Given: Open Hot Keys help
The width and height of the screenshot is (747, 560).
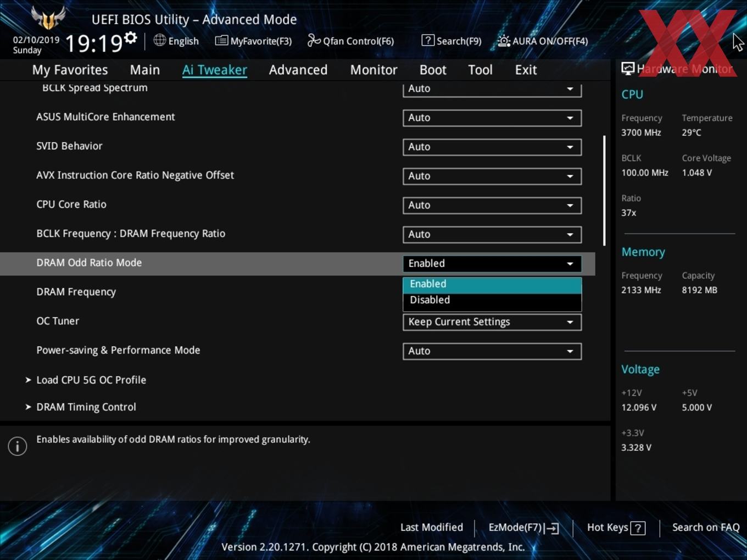Looking at the screenshot, I should point(616,528).
